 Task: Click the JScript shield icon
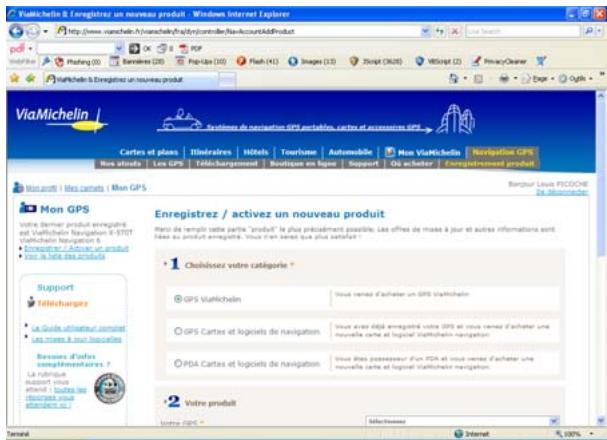coord(354,61)
